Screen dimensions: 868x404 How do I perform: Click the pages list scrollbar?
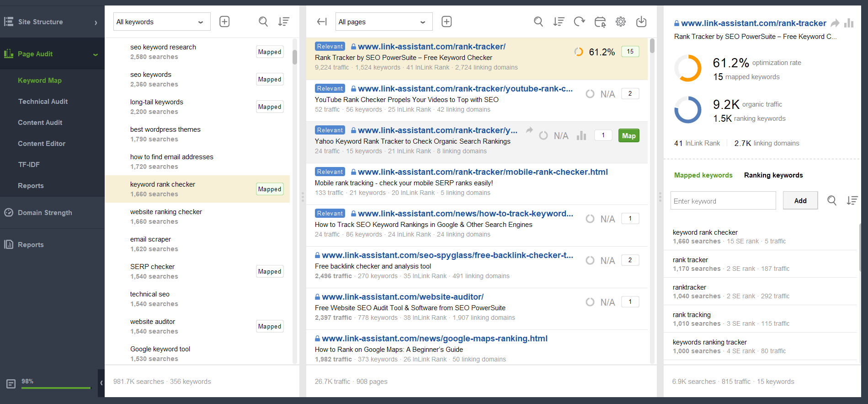[x=652, y=46]
